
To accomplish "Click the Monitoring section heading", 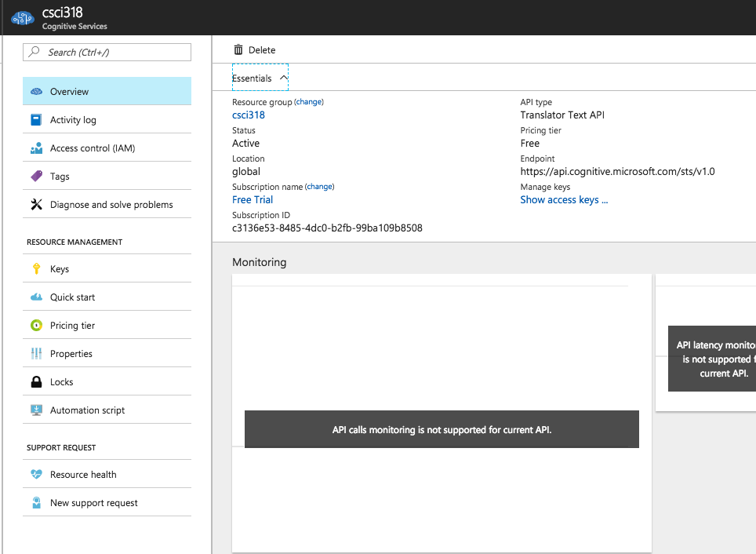I will (259, 262).
